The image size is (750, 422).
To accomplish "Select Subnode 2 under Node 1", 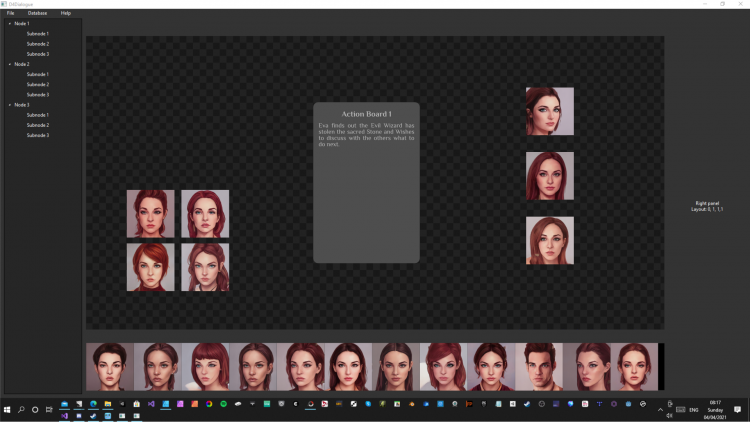I will (37, 44).
